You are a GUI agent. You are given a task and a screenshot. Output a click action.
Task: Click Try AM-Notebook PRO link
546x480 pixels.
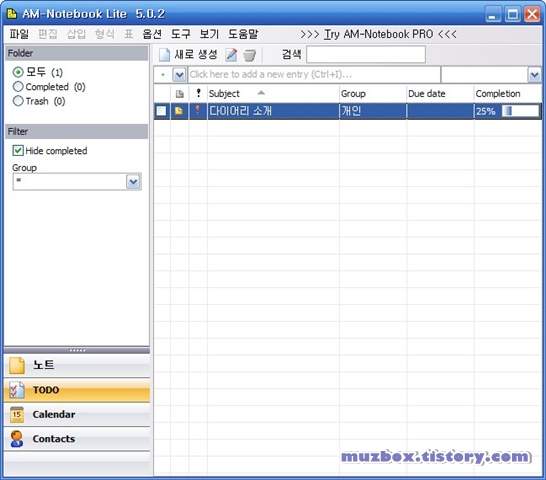click(x=379, y=34)
